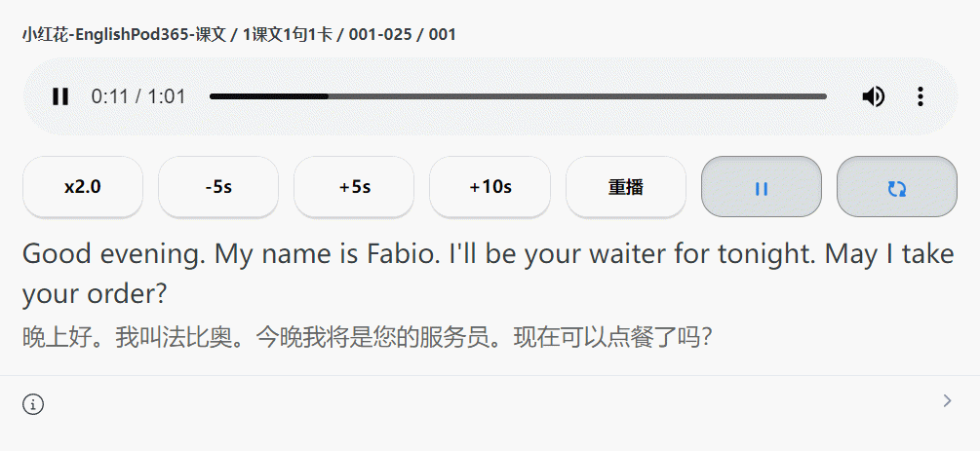Jump forward with the +10s button
Image resolution: width=980 pixels, height=451 pixels.
490,187
